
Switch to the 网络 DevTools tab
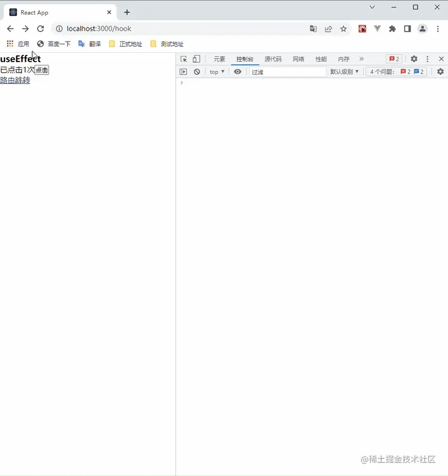298,59
